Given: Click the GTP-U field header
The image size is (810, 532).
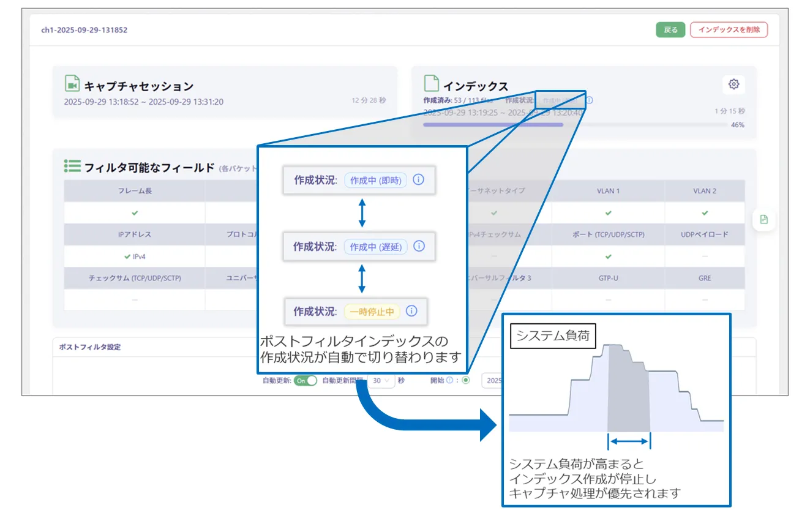Looking at the screenshot, I should point(608,278).
